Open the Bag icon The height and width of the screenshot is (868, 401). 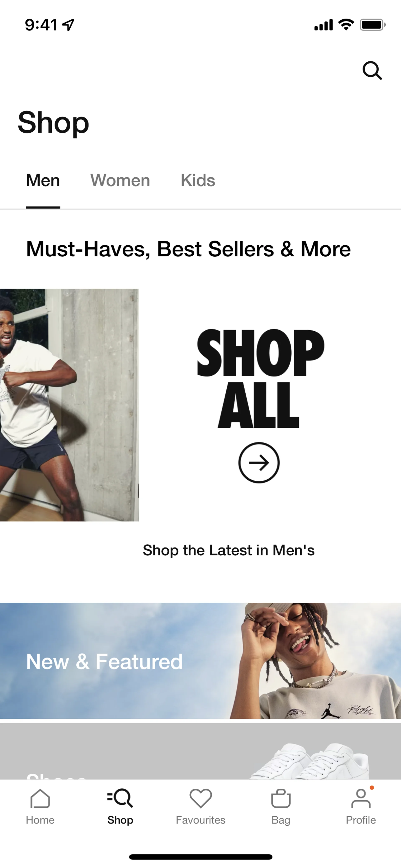coord(281,798)
